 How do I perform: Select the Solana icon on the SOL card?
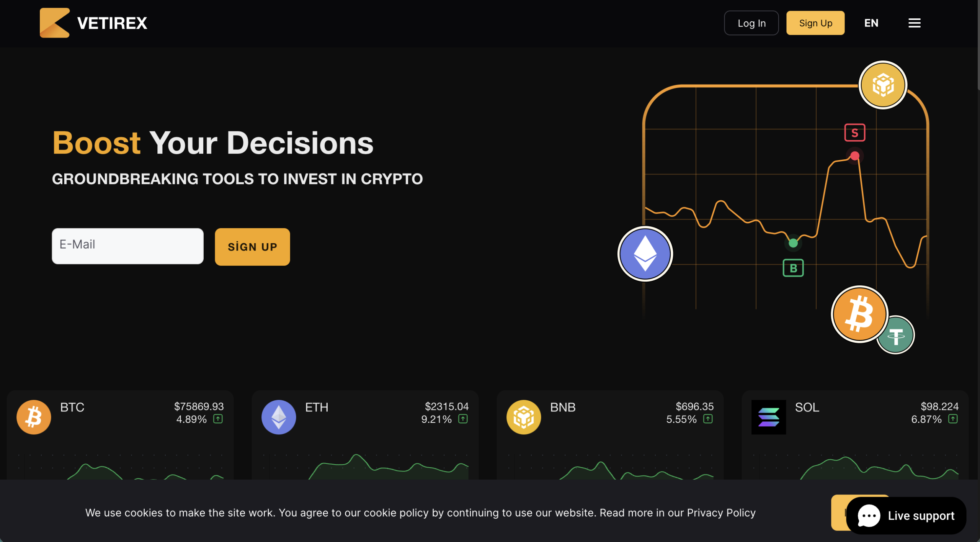(769, 417)
